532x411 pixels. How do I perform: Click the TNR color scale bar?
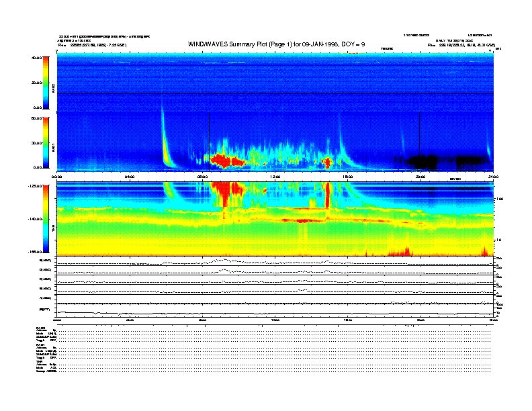coord(46,219)
